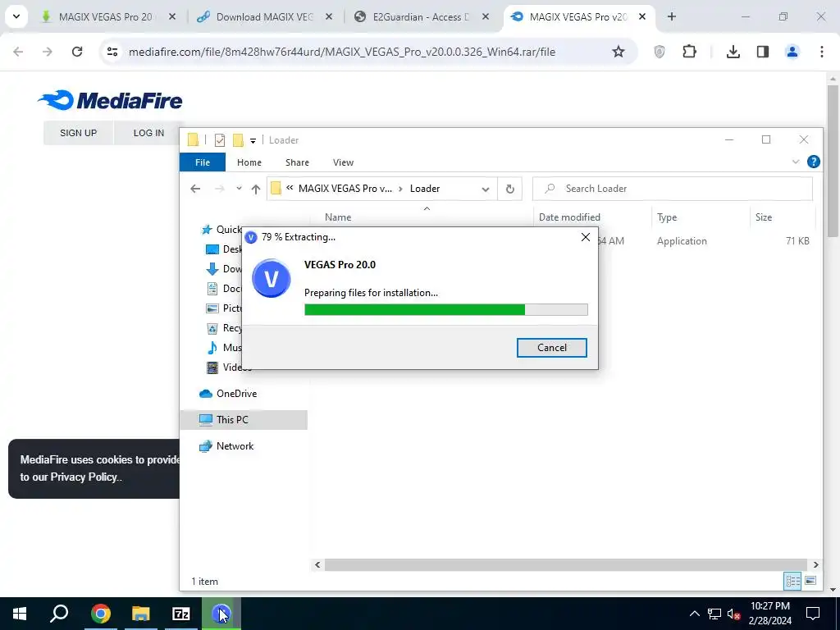Click LOG IN on MediaFire
This screenshot has height=630, width=840.
point(148,133)
